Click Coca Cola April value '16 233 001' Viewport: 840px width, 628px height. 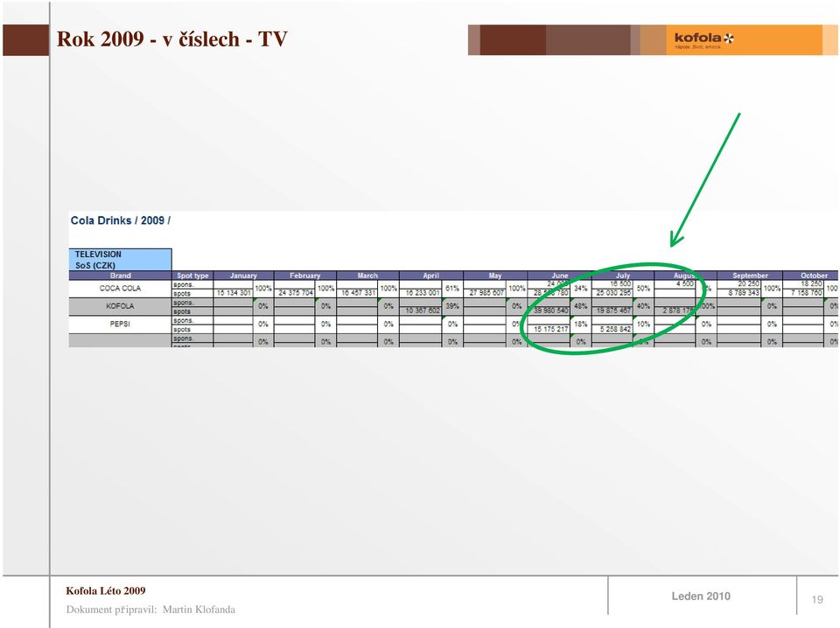(422, 293)
